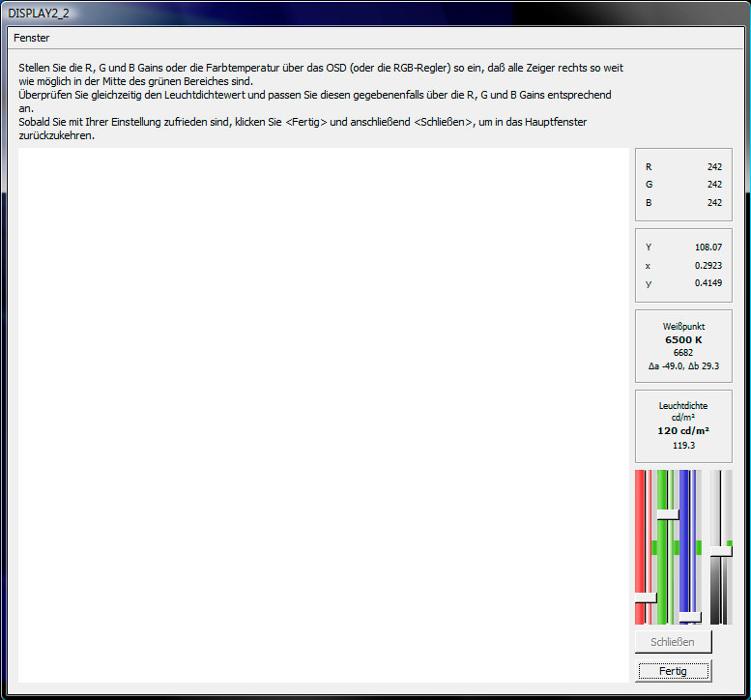The image size is (751, 700).
Task: Click the Fertig button
Action: [x=673, y=670]
